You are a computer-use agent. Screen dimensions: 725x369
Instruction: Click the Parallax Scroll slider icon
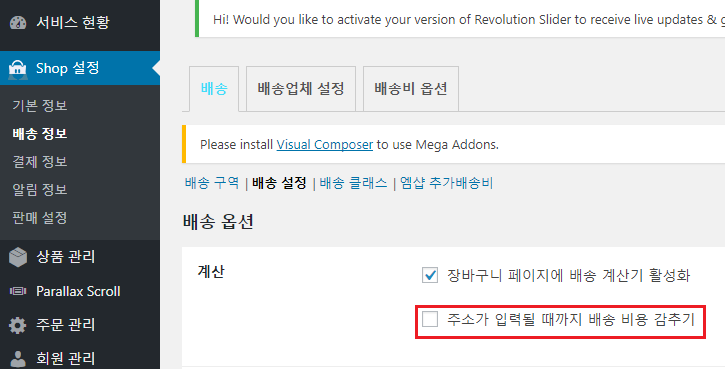point(18,291)
